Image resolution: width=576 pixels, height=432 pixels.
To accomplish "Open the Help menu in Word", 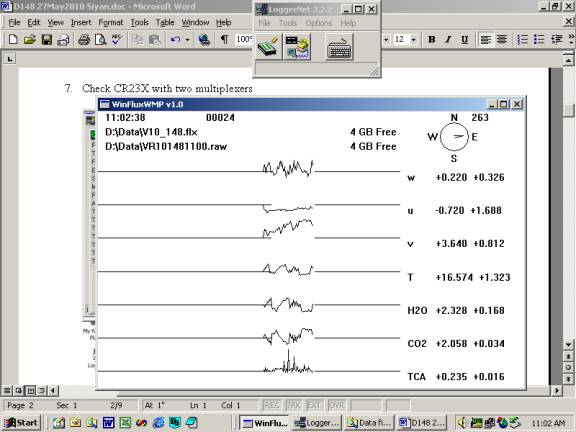I will pyautogui.click(x=223, y=22).
